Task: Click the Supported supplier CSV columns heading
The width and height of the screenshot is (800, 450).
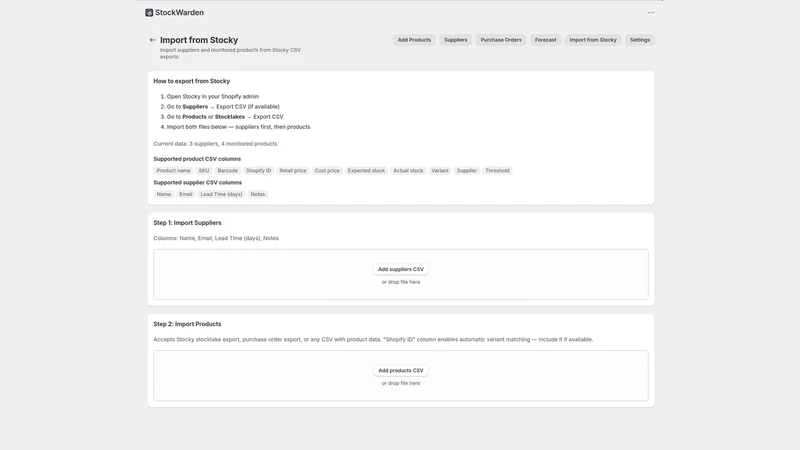Action: pos(197,183)
